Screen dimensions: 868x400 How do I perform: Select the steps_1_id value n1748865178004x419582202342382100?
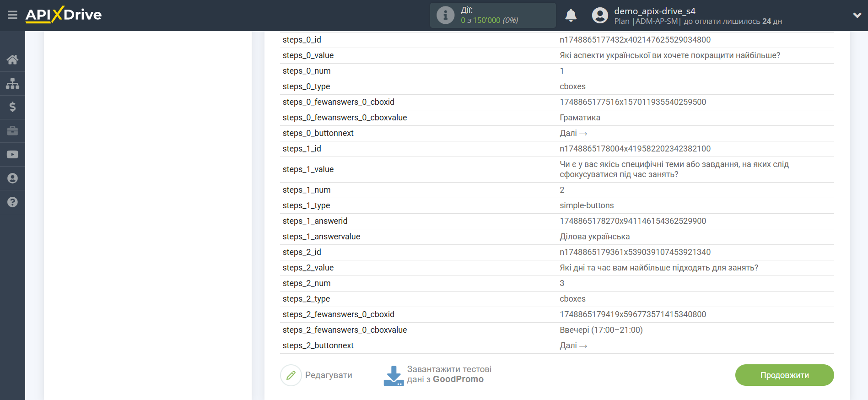(x=635, y=149)
